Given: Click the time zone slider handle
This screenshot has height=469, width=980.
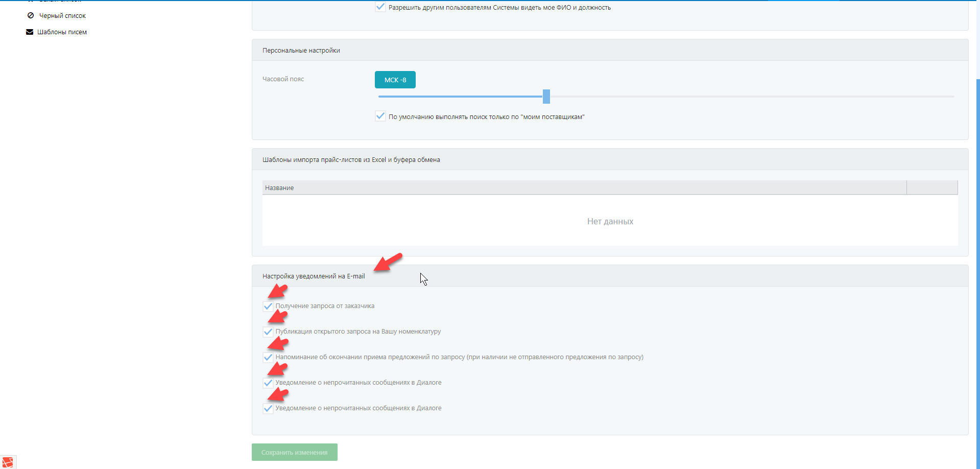Looking at the screenshot, I should (546, 96).
